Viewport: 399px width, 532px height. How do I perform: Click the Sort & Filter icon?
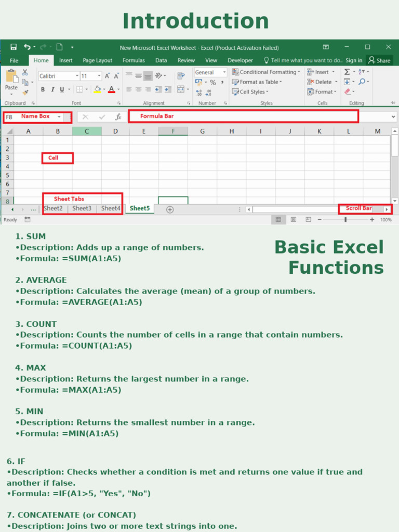(x=362, y=72)
